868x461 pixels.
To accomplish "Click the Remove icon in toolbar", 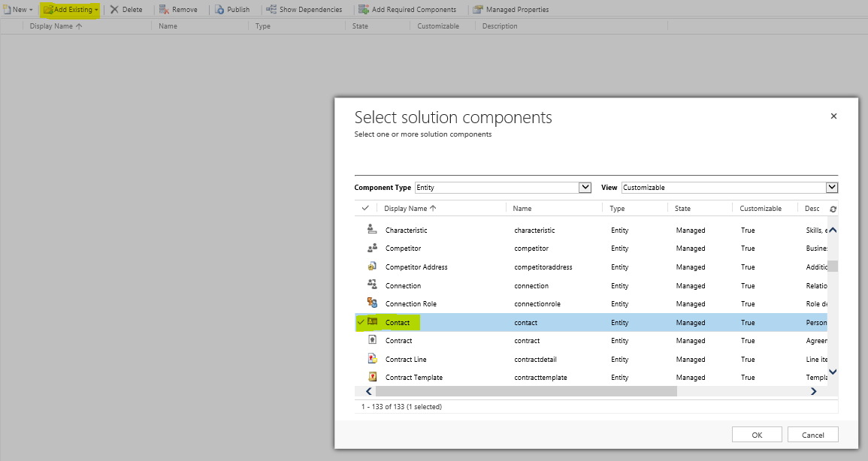I will click(179, 9).
